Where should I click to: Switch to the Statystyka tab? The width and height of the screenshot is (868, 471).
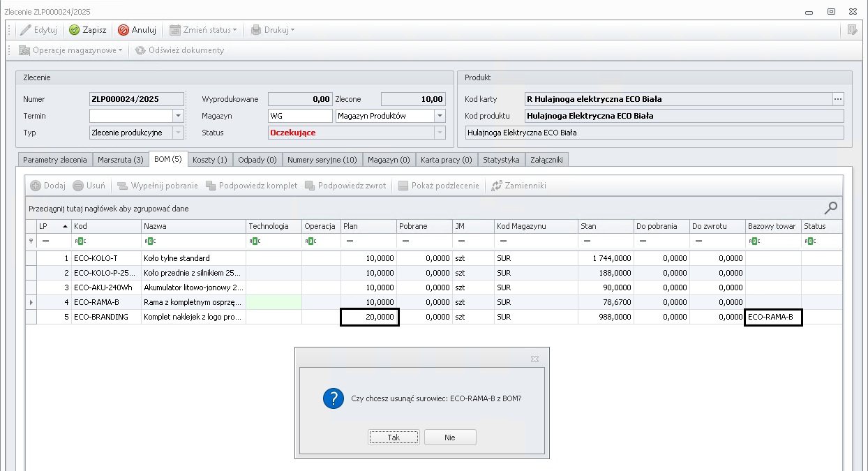click(x=501, y=160)
